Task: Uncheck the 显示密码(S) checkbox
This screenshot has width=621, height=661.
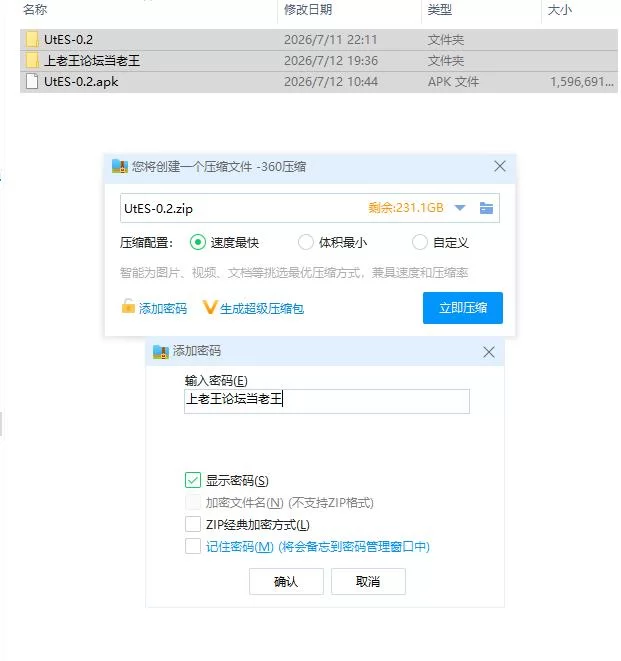Action: click(193, 480)
